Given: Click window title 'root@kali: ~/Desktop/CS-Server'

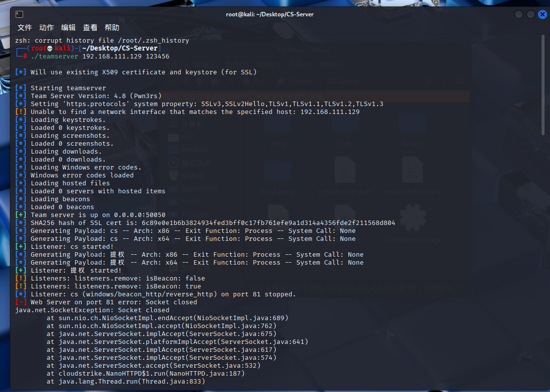Looking at the screenshot, I should coord(270,14).
